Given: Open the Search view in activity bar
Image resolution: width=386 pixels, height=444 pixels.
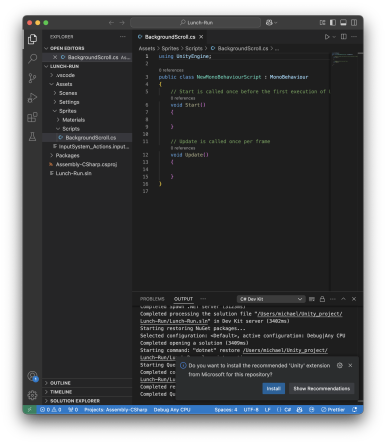Looking at the screenshot, I should [32, 59].
